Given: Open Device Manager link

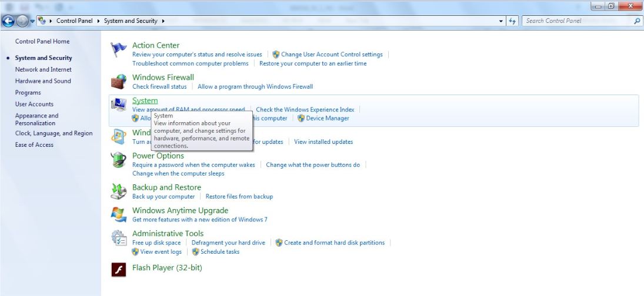Looking at the screenshot, I should tap(328, 118).
